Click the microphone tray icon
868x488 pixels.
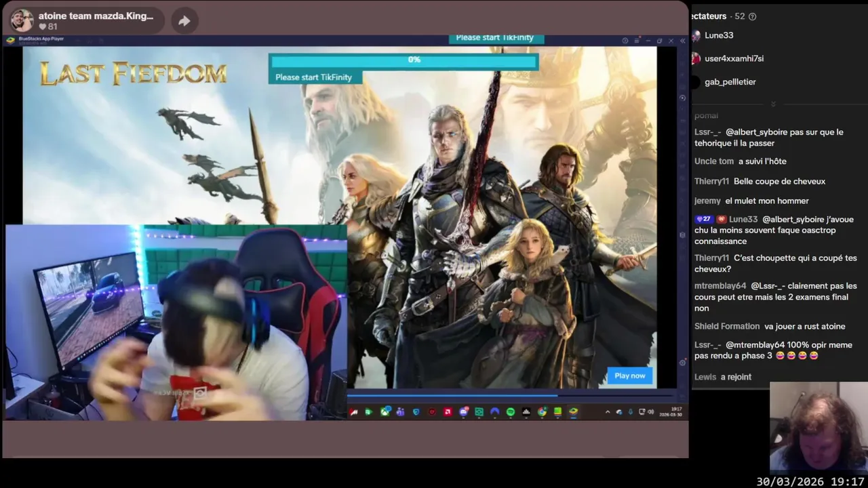coord(631,412)
